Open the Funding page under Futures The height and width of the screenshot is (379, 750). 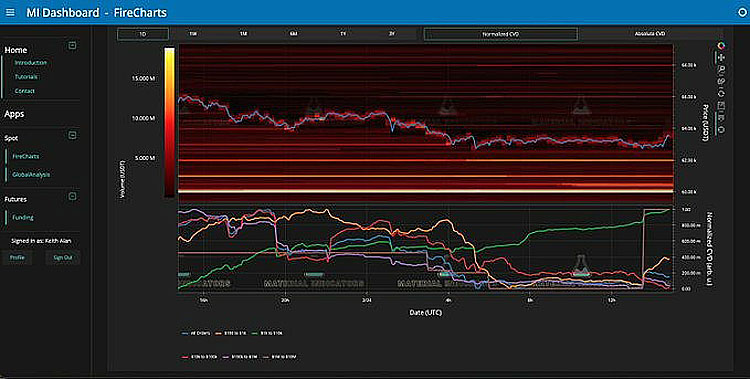click(23, 217)
